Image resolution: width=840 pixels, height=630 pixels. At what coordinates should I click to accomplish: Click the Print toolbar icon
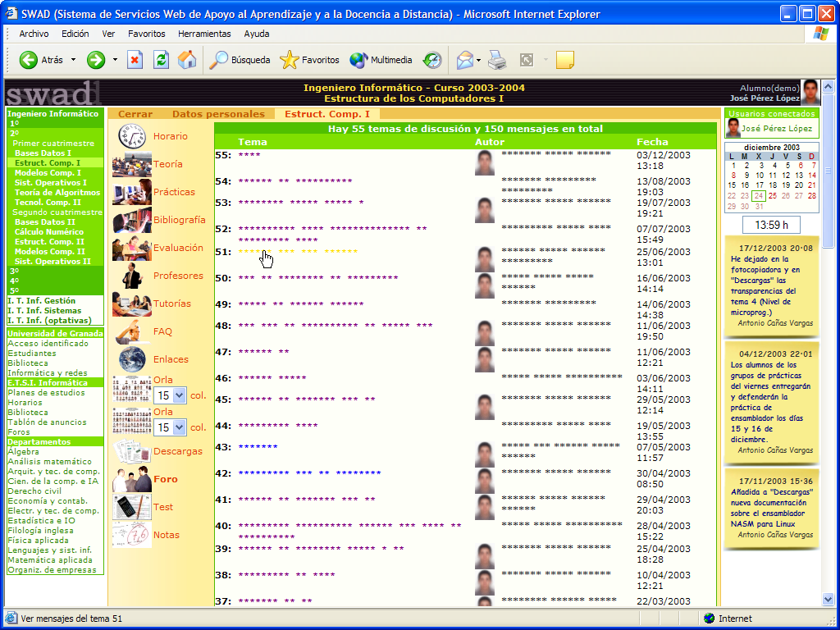click(x=497, y=60)
